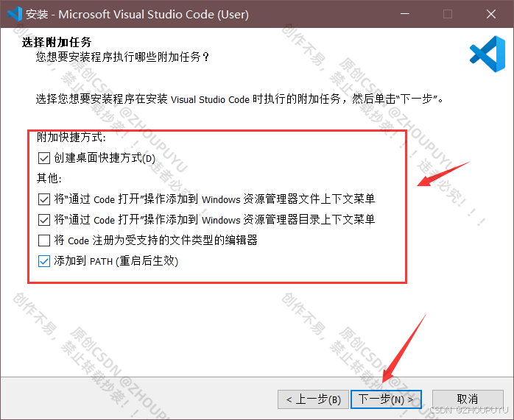Uncheck the create desktop shortcut (创建桌面快捷方式) checkbox
The image size is (514, 420).
44,158
